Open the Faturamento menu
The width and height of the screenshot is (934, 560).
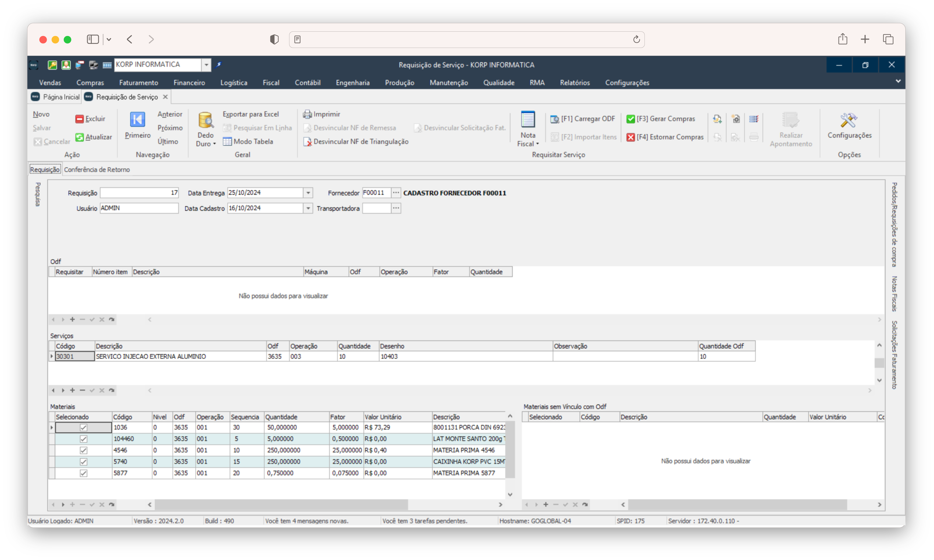tap(139, 83)
